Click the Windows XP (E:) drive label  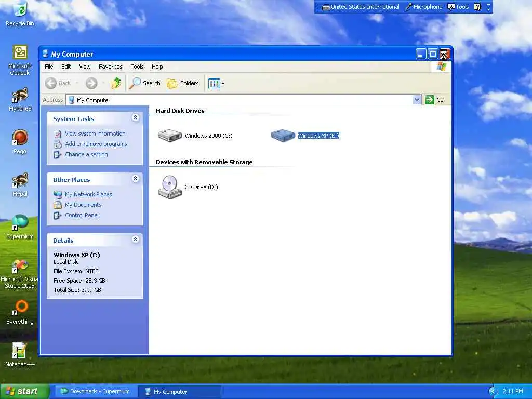click(x=318, y=136)
